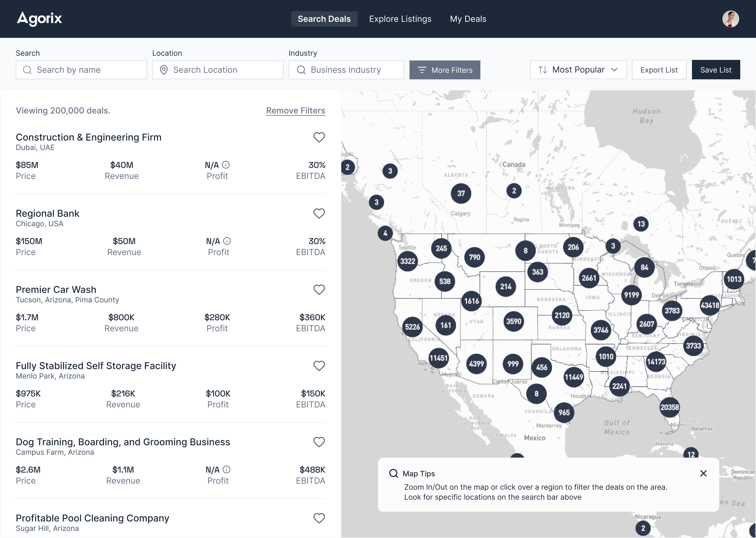Select the 3590 map cluster
Viewport: 756px width, 538px height.
514,321
